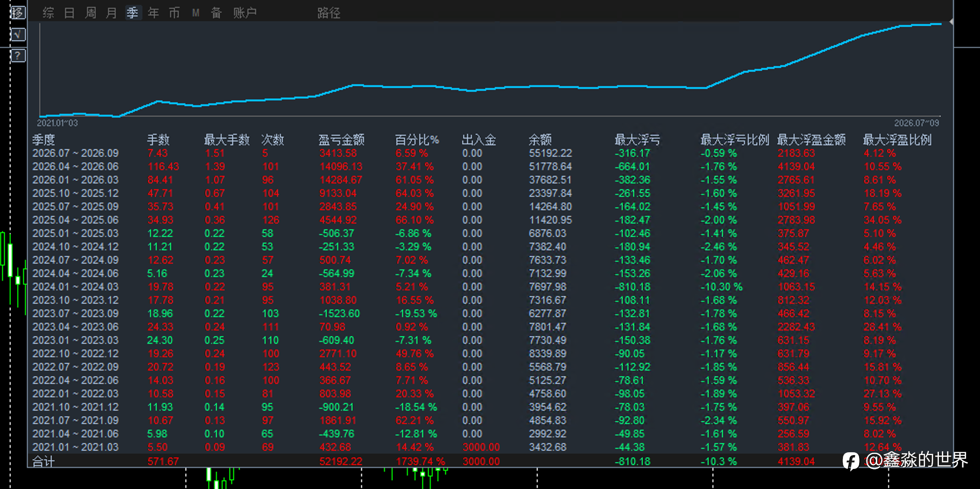
Task: Click the total profit value 52192.22
Action: tap(341, 461)
